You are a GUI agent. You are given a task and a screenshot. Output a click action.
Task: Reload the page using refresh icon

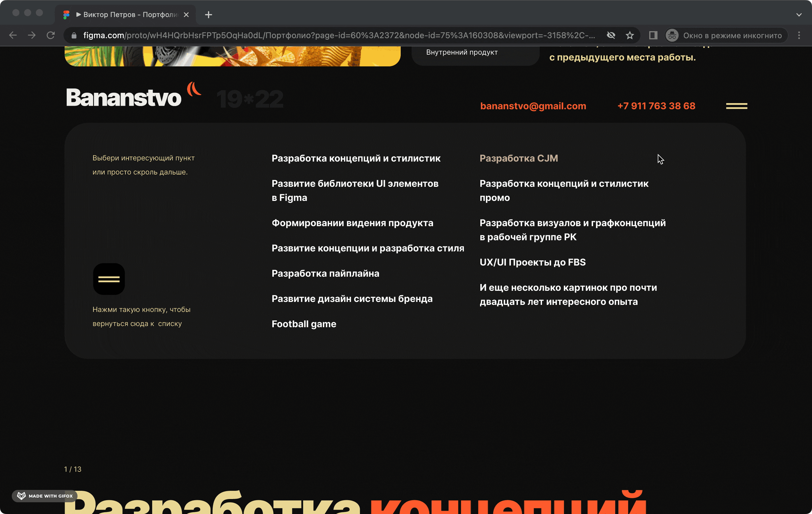click(51, 35)
